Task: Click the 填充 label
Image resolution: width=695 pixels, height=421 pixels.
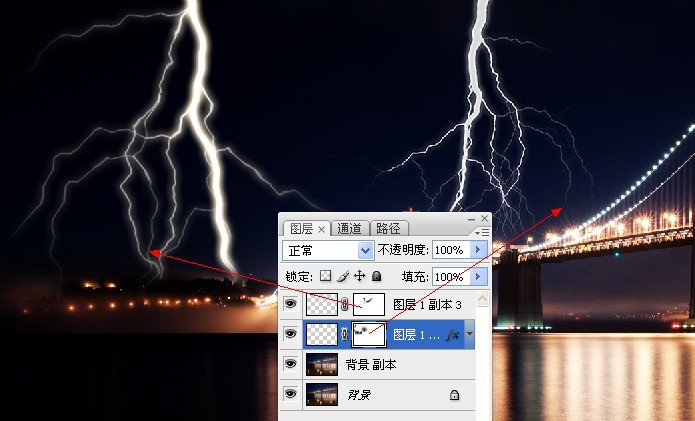Action: tap(415, 277)
